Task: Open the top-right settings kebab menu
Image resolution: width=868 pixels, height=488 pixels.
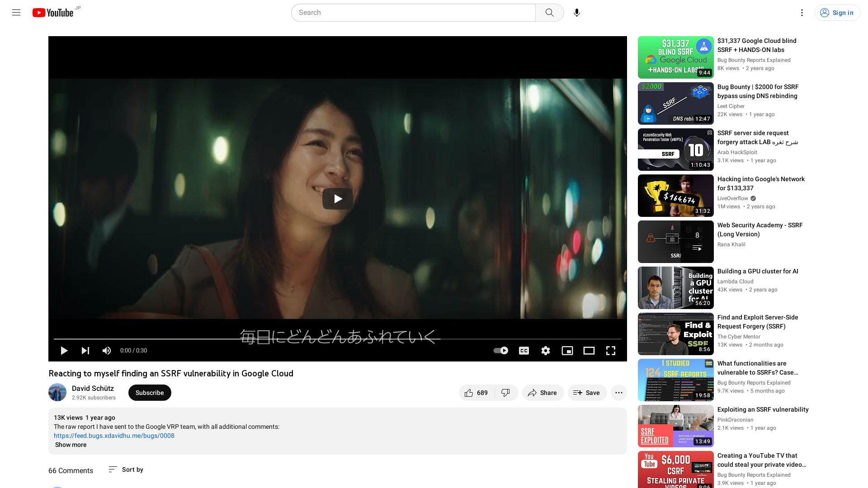Action: coord(802,13)
